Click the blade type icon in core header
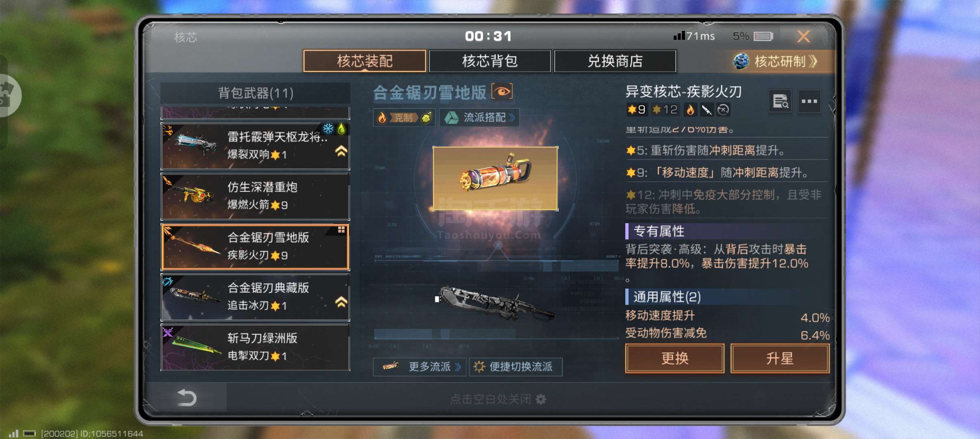 tap(707, 110)
